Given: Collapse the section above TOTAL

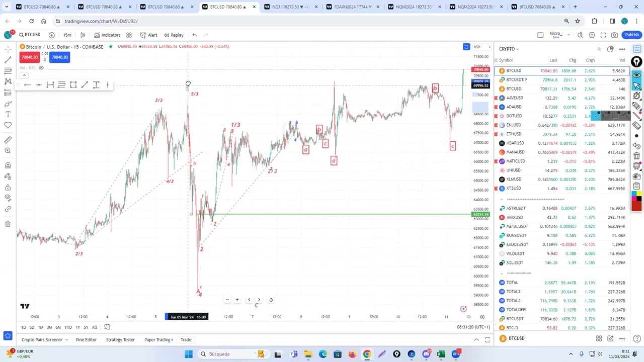Looking at the screenshot, I should (x=502, y=273).
